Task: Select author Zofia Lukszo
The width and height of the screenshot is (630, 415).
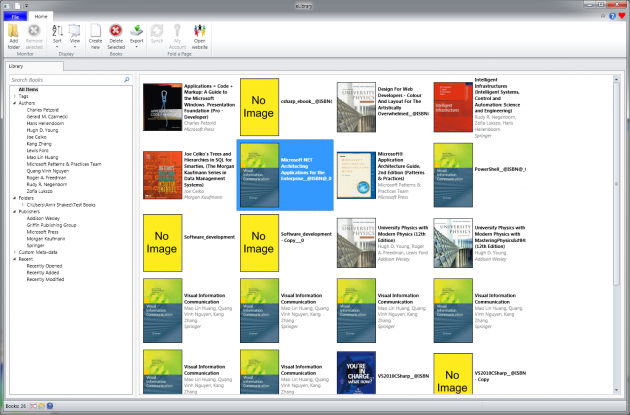Action: click(39, 191)
